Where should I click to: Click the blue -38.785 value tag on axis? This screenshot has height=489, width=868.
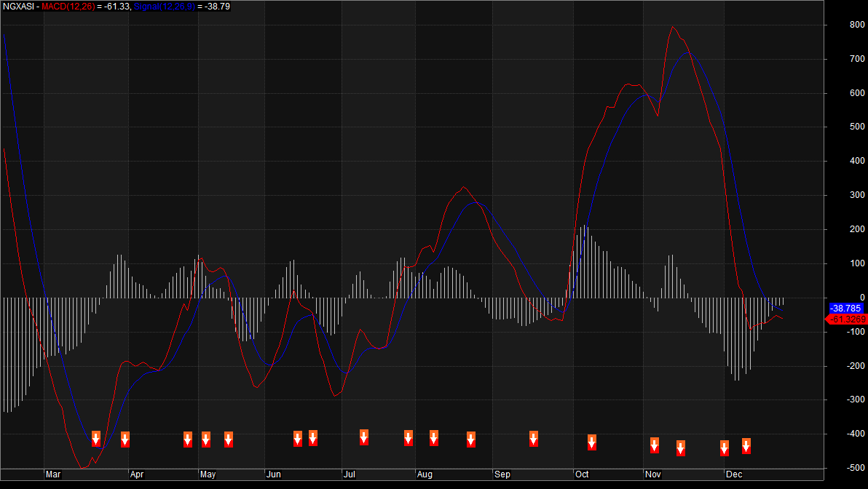[846, 308]
